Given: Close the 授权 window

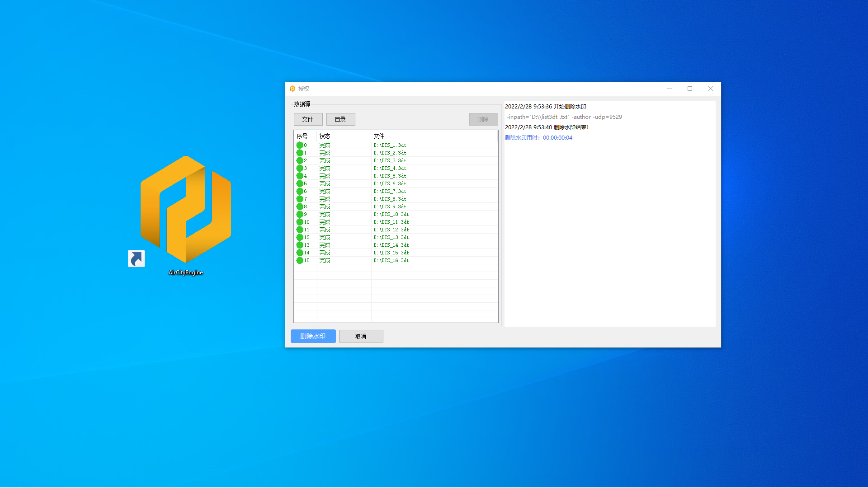Looking at the screenshot, I should [x=711, y=89].
